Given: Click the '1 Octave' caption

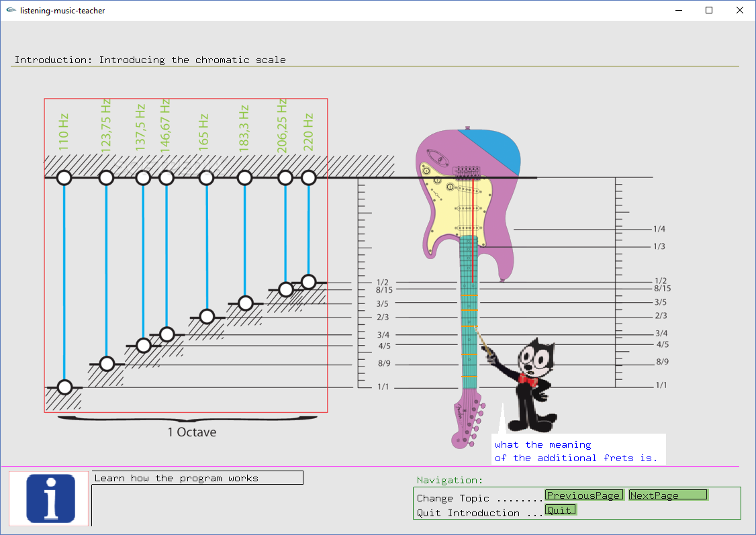Looking at the screenshot, I should pos(192,432).
